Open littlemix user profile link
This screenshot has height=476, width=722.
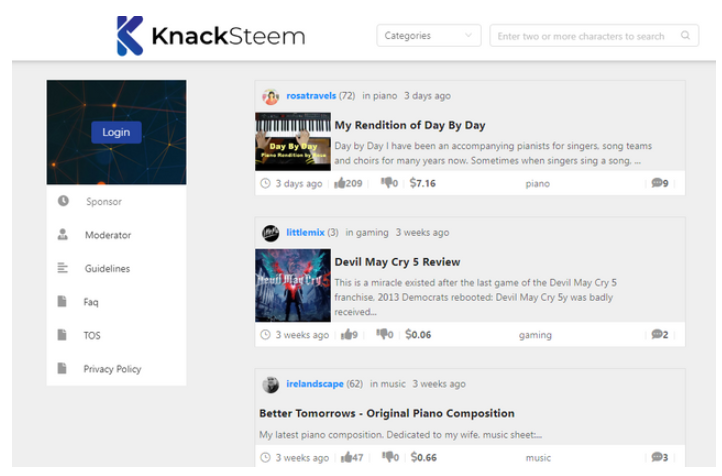[x=305, y=232]
